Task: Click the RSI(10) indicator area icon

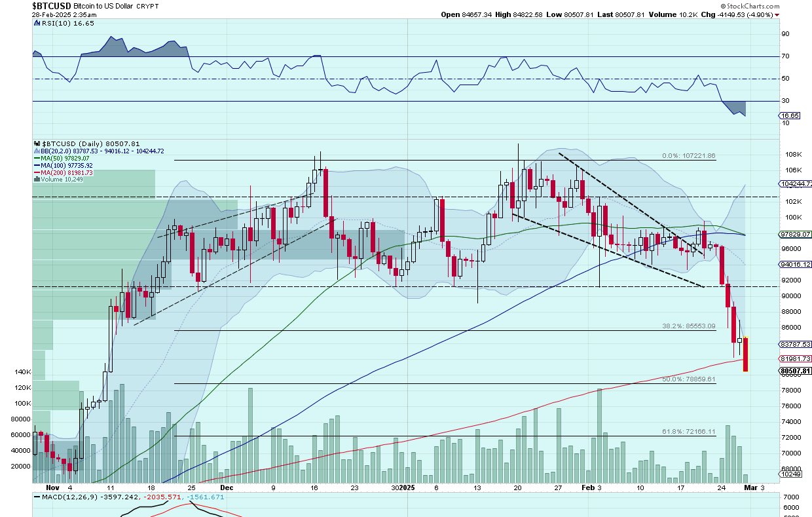Action: (x=36, y=23)
